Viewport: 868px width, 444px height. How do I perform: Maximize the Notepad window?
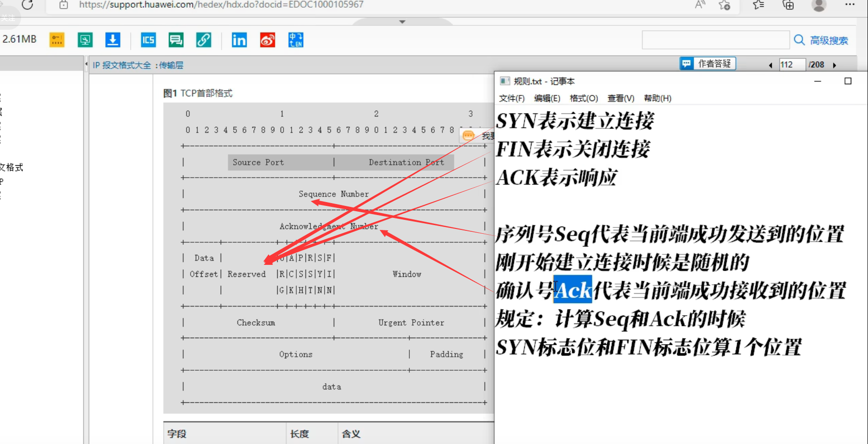848,81
